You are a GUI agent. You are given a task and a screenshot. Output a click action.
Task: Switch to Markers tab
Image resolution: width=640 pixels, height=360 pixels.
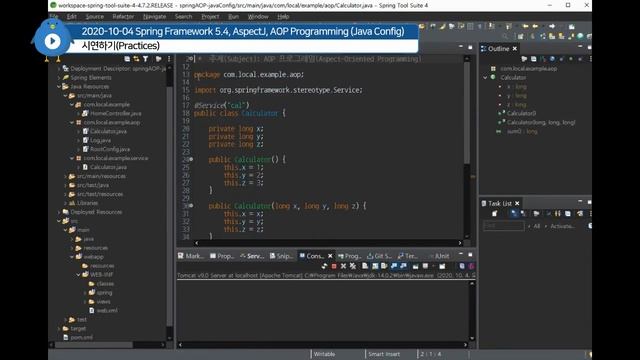click(191, 256)
